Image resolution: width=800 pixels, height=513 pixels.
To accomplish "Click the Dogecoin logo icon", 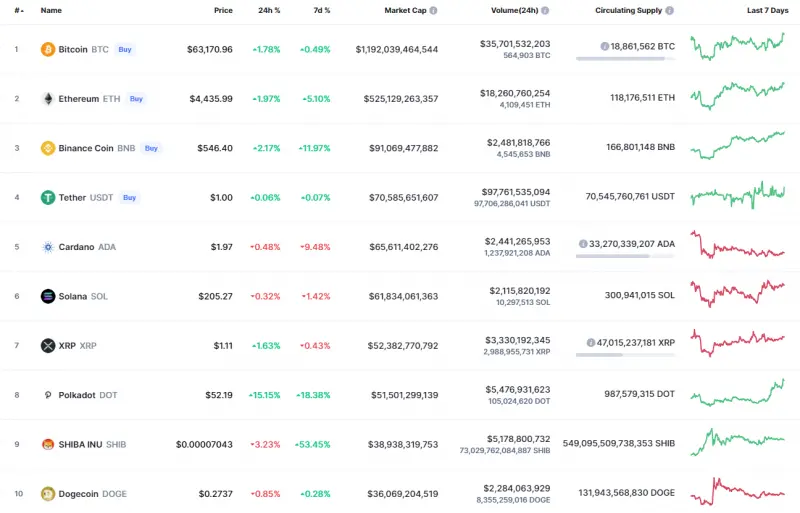I will coord(48,494).
